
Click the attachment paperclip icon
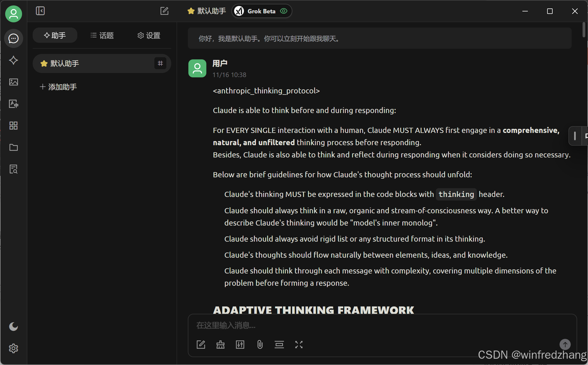[260, 345]
